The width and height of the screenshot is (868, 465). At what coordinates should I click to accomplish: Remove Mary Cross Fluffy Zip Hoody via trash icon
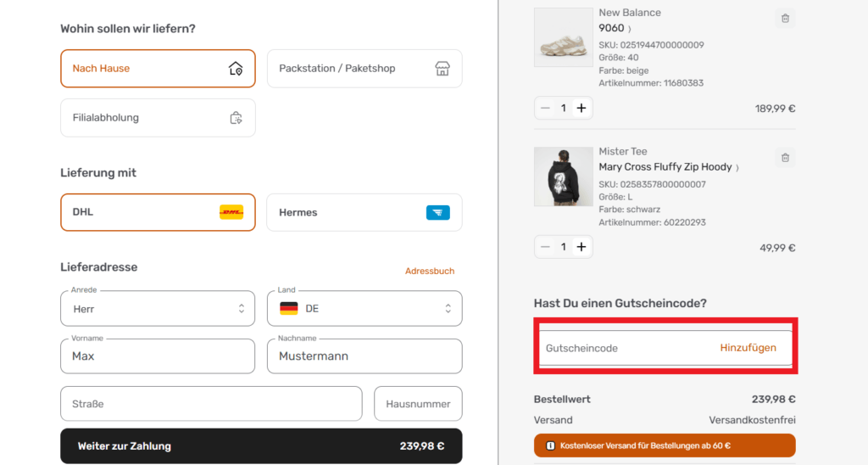tap(785, 158)
